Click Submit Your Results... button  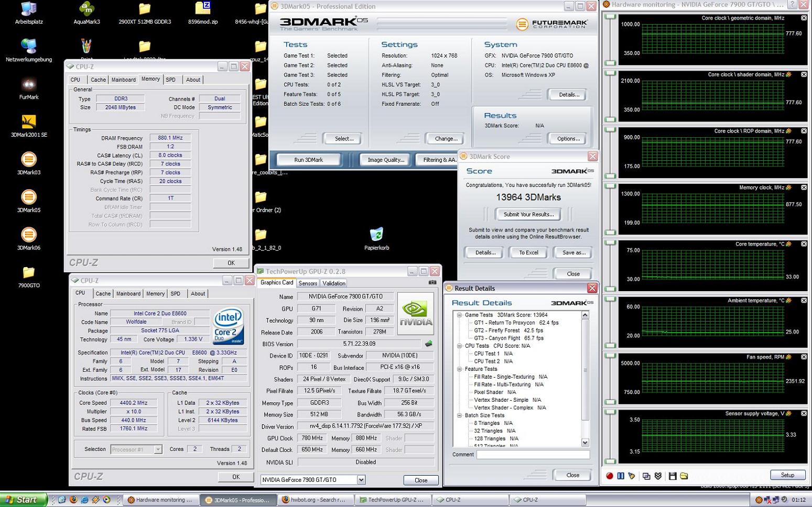pos(528,214)
